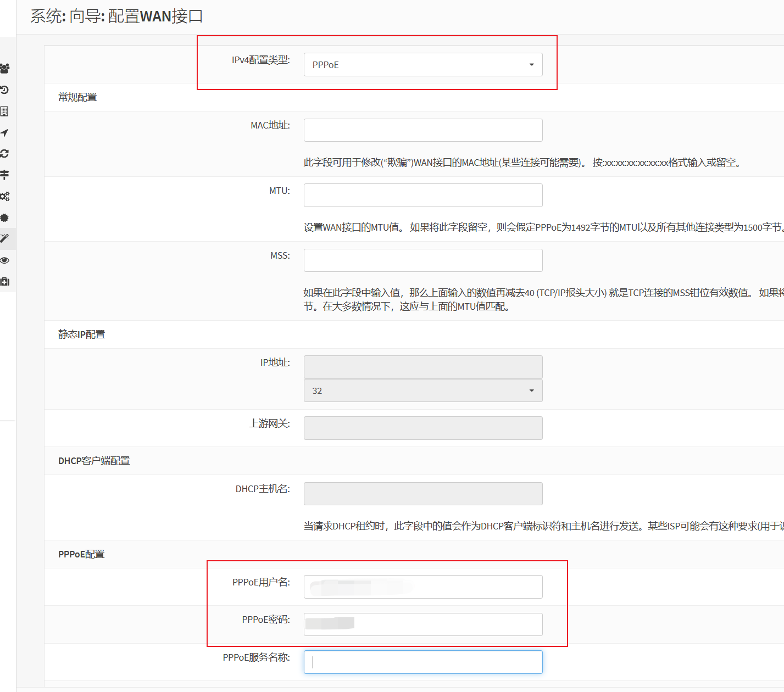Viewport: 784px width, 692px height.
Task: Click the 静态IP配置 section header
Action: point(81,334)
